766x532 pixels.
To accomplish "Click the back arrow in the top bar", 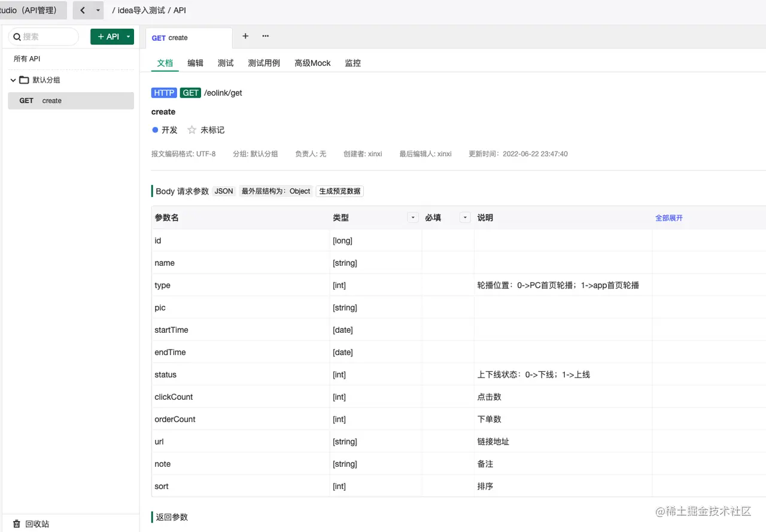I will (x=83, y=10).
